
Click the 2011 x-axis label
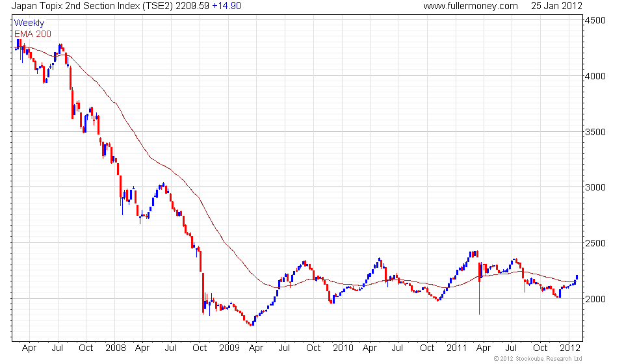coord(456,348)
